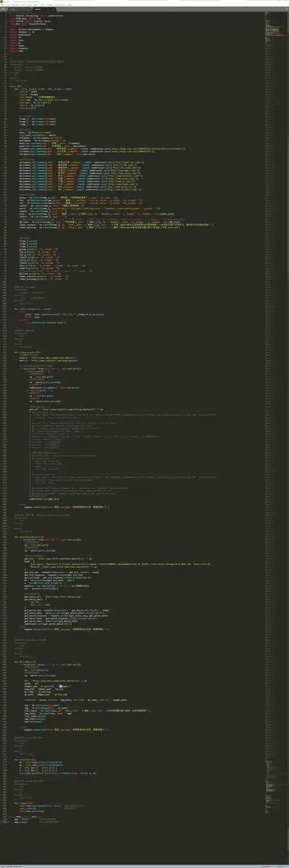Open the Goto menu
The height and width of the screenshot is (868, 289).
point(36,5)
